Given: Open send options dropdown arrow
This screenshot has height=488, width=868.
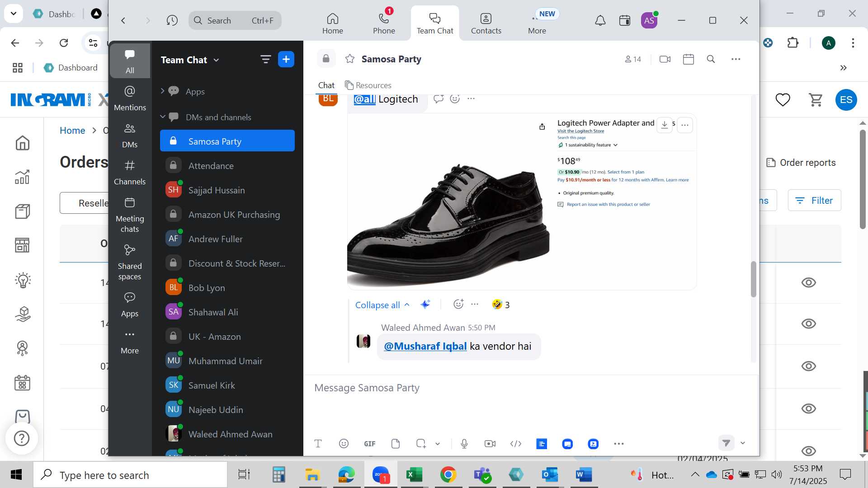Looking at the screenshot, I should tap(742, 443).
